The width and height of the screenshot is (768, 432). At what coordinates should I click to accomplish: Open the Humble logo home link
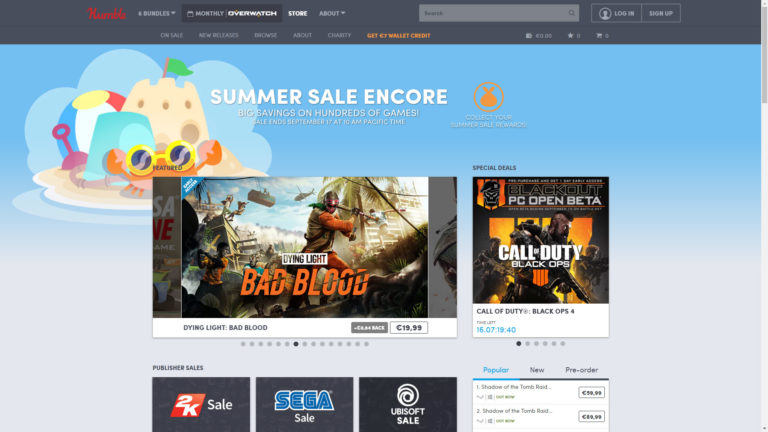(106, 13)
